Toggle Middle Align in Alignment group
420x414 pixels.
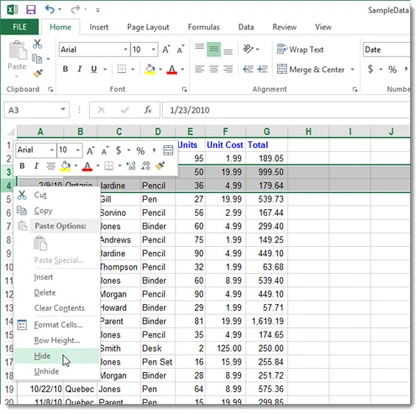click(x=214, y=50)
